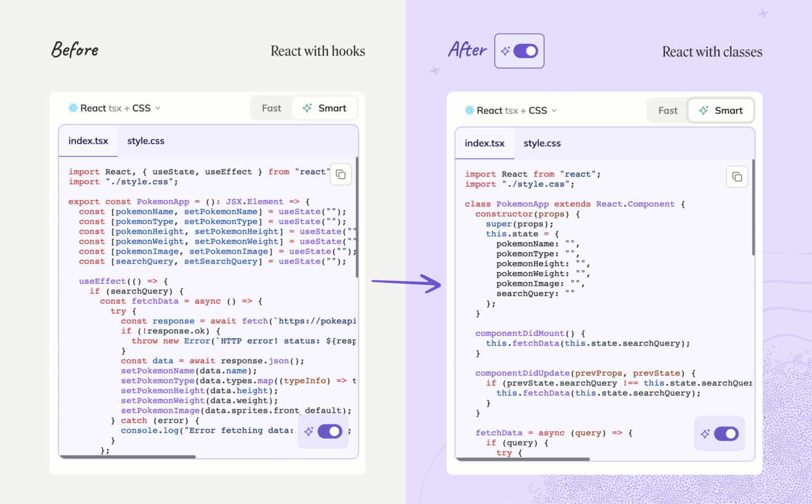Click the sparkle icon on the left Smart button

point(307,108)
